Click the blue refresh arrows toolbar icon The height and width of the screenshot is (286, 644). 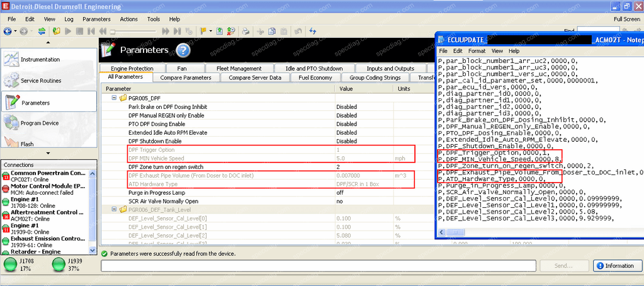coord(312,31)
